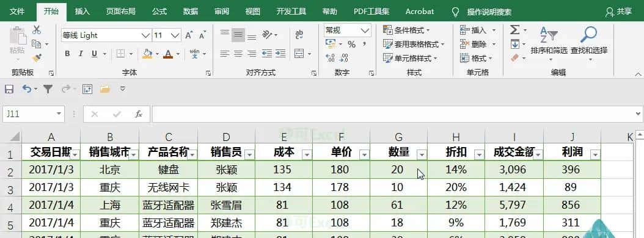Open filter dropdown for 数量 column
Image resolution: width=644 pixels, height=238 pixels.
tap(422, 154)
